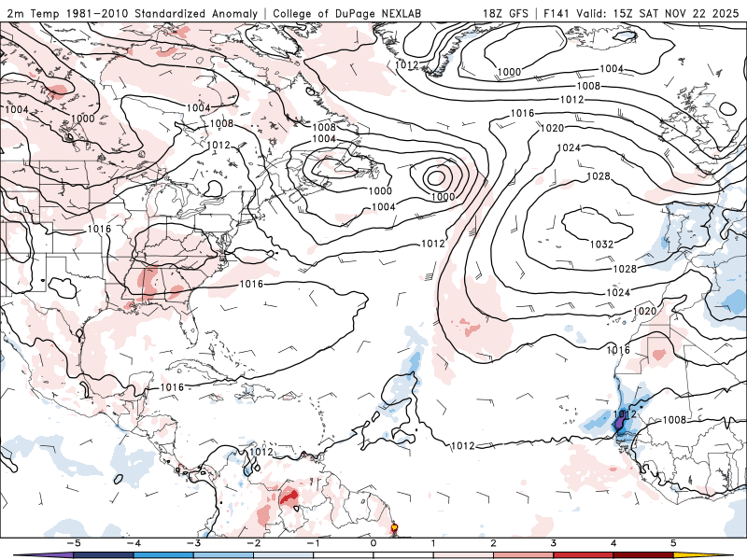Pick the blue swatch between -4 and -3
747x560 pixels.
[163, 555]
